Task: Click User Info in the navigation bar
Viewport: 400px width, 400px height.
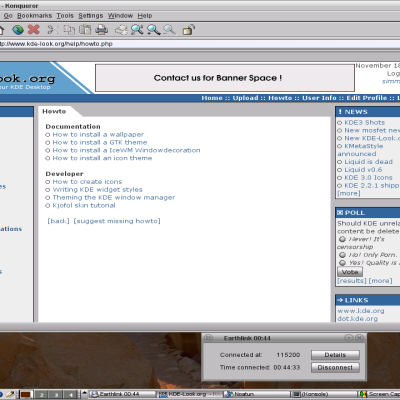Action: pos(319,98)
